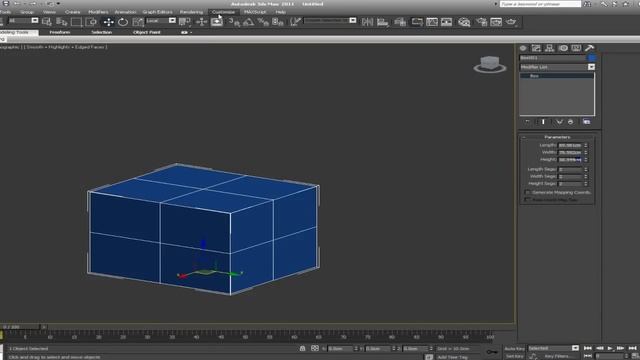The image size is (640, 360).
Task: Click the Configure Modifier Sets icon
Action: pyautogui.click(x=587, y=122)
